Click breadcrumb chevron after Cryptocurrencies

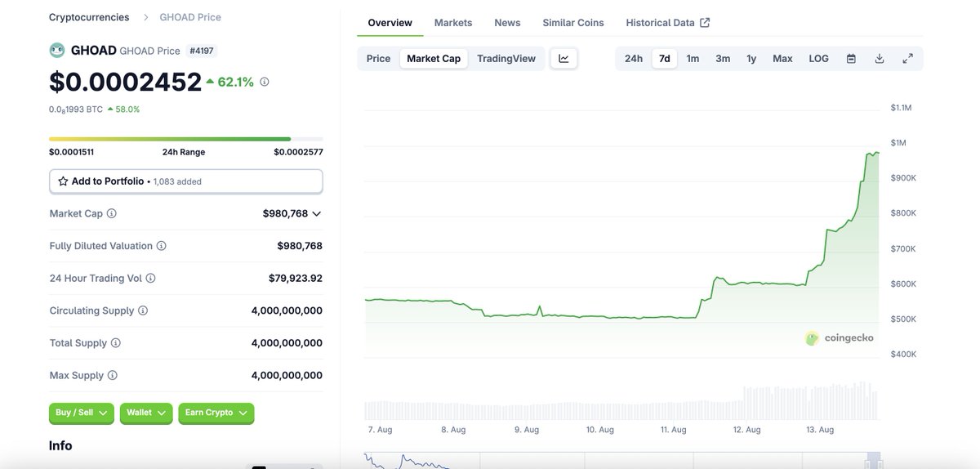[x=146, y=17]
